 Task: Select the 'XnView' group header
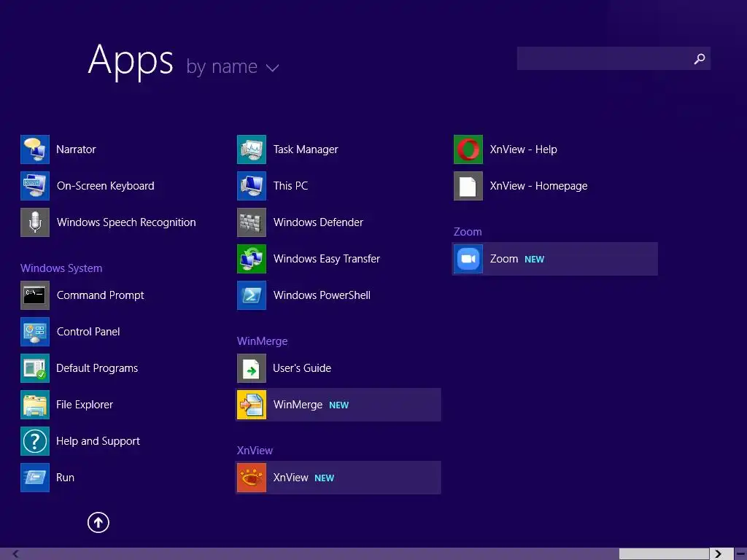(x=255, y=451)
